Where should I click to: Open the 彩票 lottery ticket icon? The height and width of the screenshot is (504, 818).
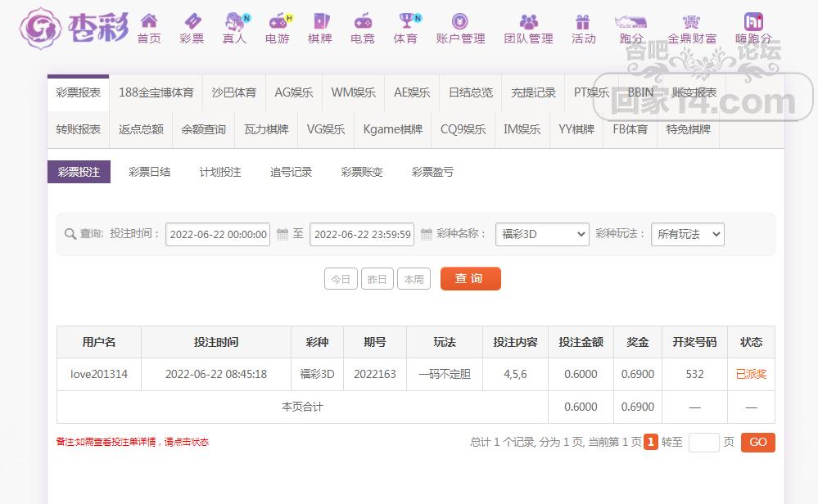(192, 20)
